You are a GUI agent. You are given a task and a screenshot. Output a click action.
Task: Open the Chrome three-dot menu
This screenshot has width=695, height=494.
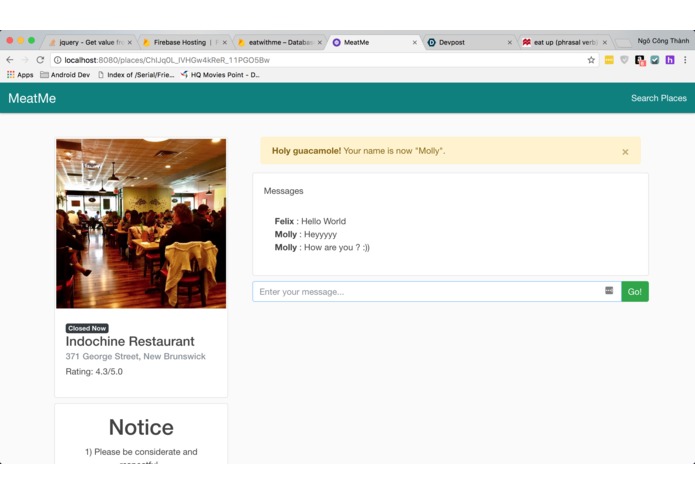pos(685,60)
